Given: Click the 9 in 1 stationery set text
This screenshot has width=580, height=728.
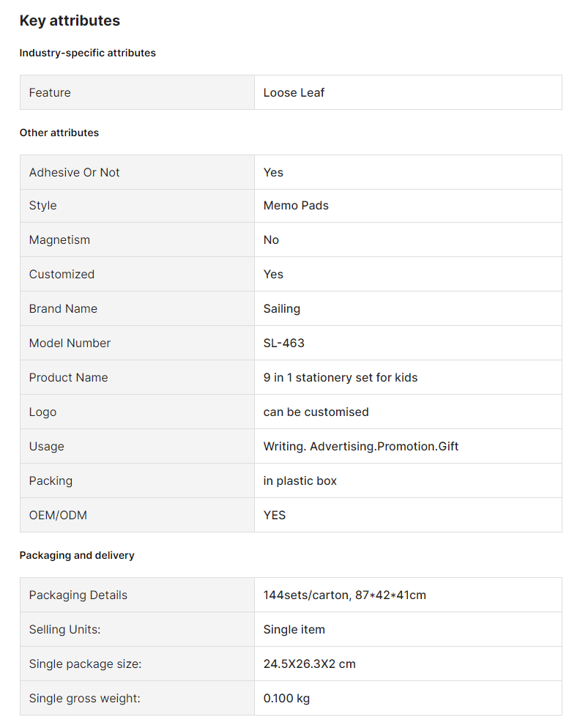Looking at the screenshot, I should pos(341,378).
